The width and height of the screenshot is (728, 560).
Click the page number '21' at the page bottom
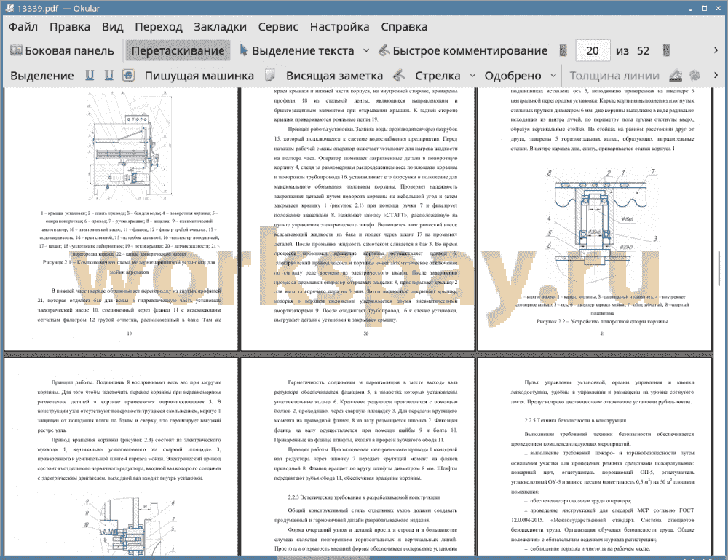(x=602, y=334)
